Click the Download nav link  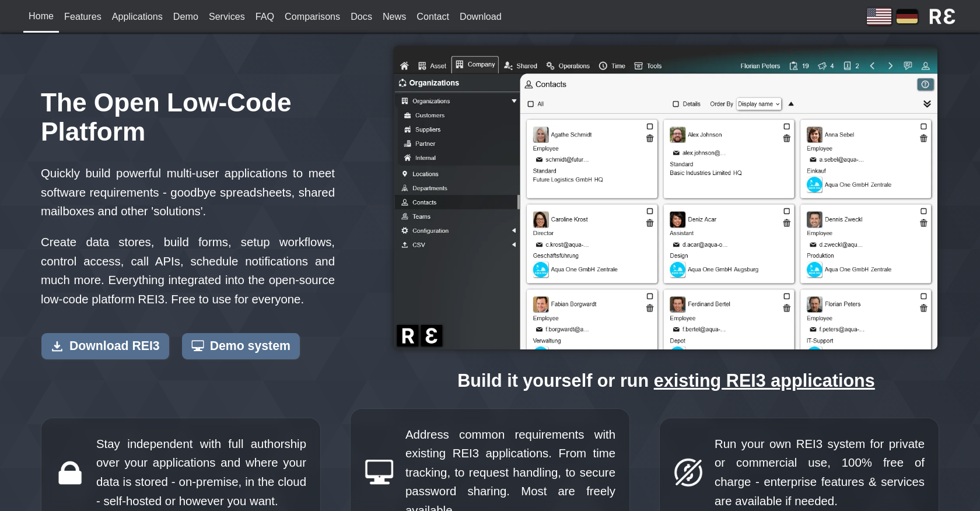coord(481,16)
